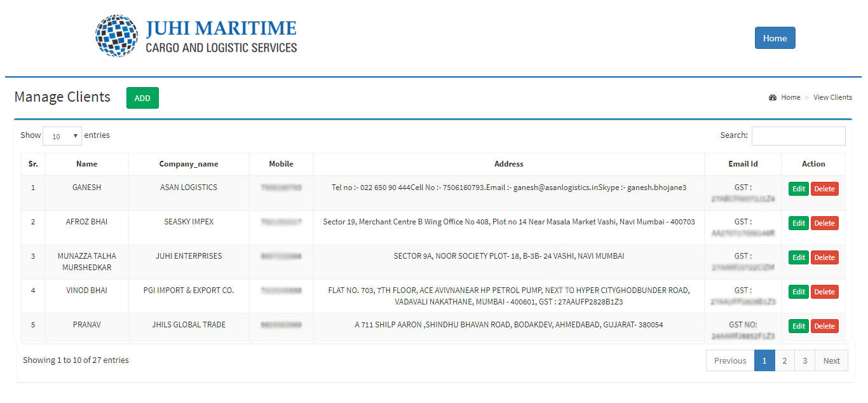Delete the AFROZ BHAI client row
868x403 pixels.
pos(824,223)
